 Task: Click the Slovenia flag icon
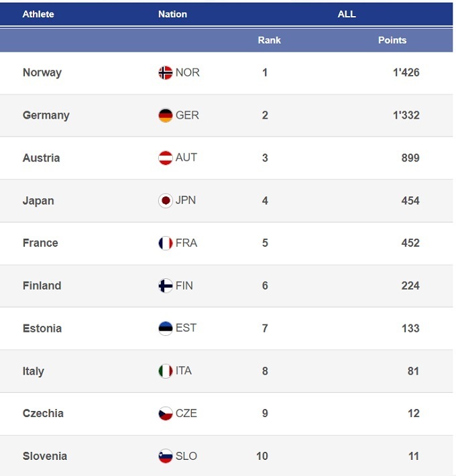click(166, 456)
